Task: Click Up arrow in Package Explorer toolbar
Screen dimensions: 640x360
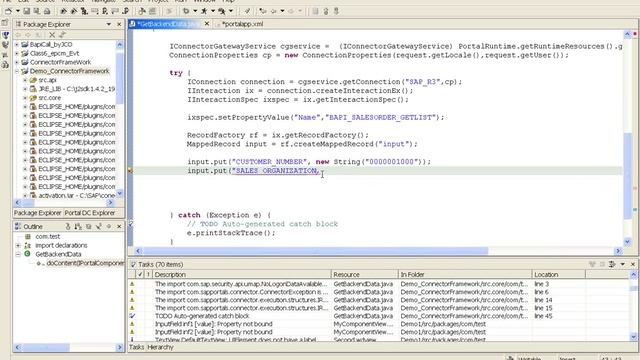Action: [38, 35]
